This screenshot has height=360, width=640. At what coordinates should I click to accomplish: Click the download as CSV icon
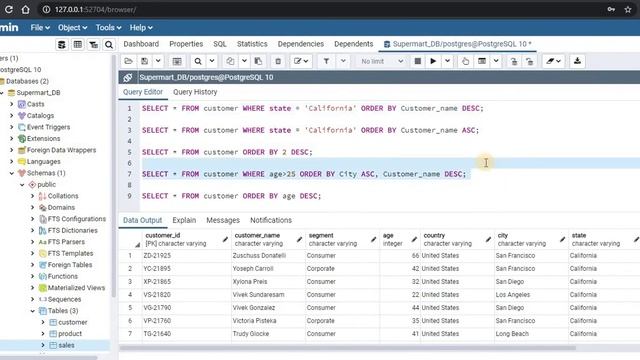[x=577, y=61]
